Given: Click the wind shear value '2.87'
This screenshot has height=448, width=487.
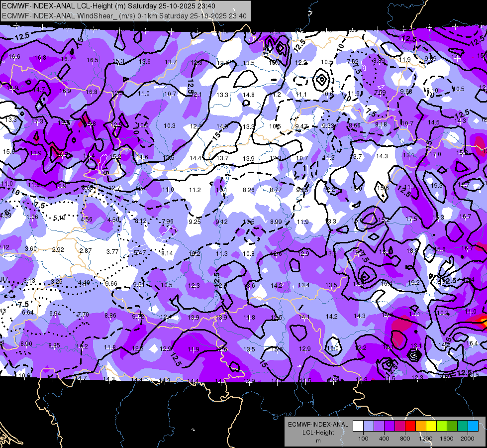Looking at the screenshot, I should click(x=86, y=251).
